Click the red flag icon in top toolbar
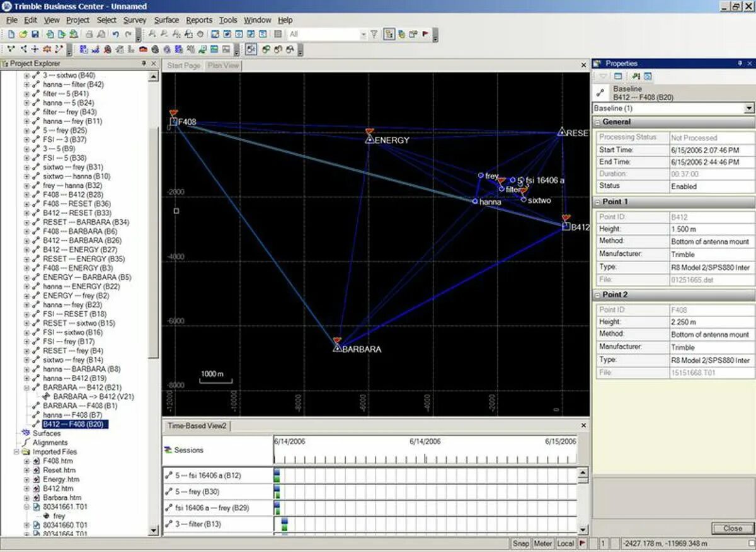Image resolution: width=756 pixels, height=552 pixels. tap(425, 34)
